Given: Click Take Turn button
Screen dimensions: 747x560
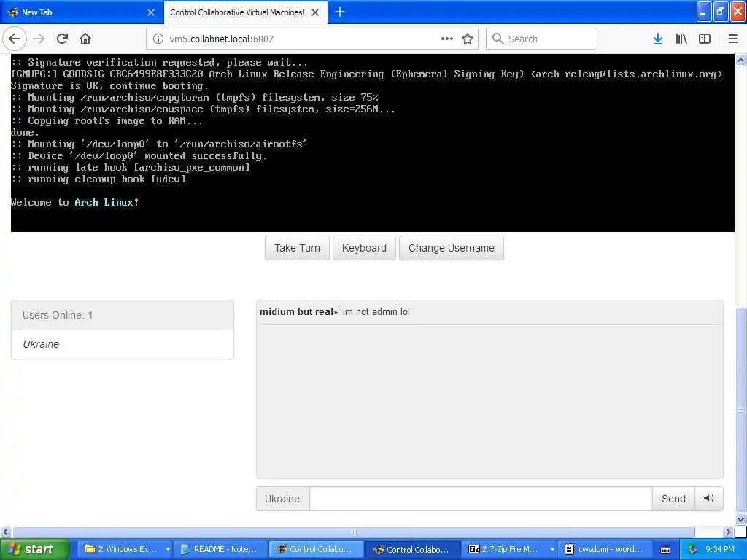Looking at the screenshot, I should click(x=297, y=248).
